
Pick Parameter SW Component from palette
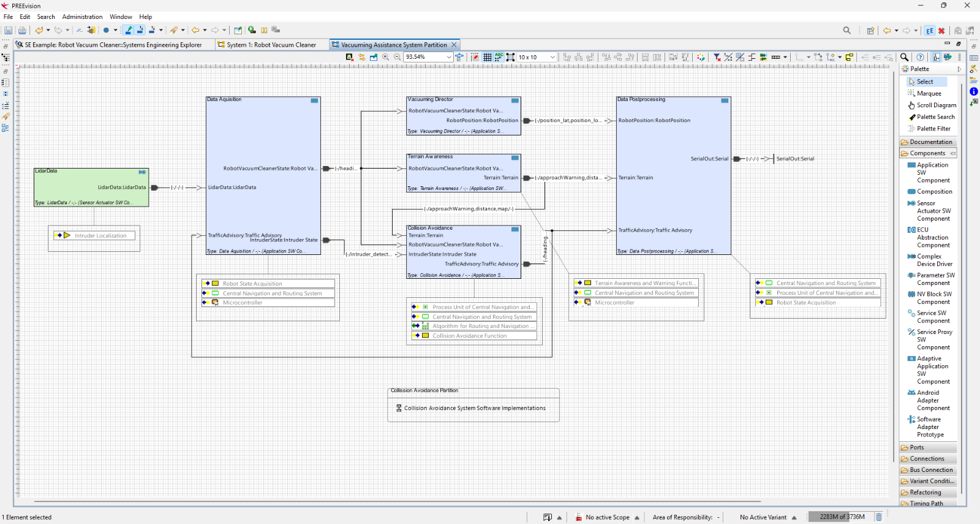pos(930,279)
